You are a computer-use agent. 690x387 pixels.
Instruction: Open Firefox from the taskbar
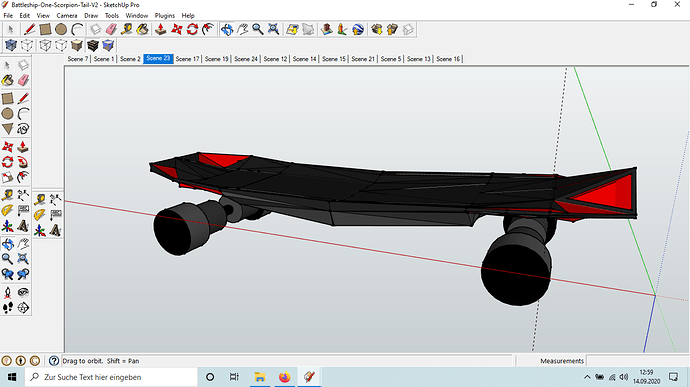tap(285, 377)
